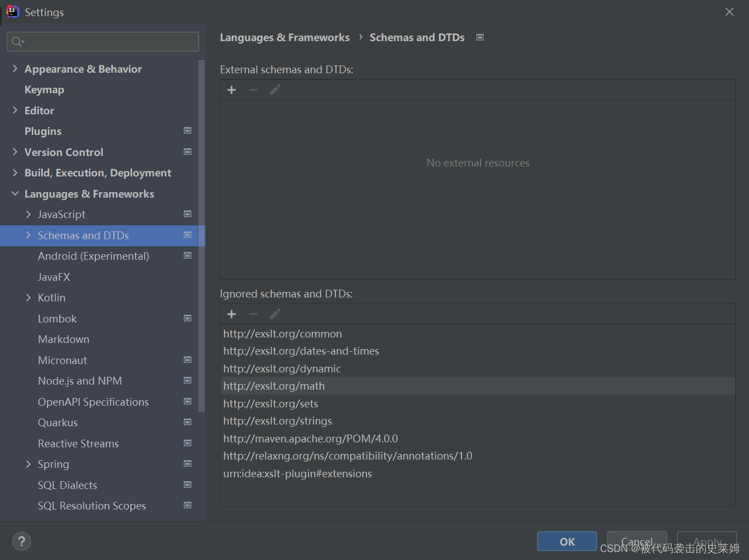Click the project-level icon on Spring row

pos(188,464)
